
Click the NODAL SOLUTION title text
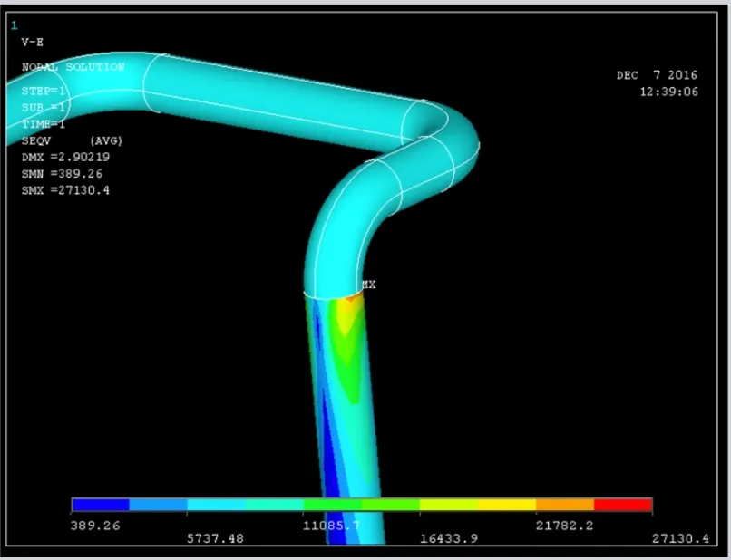(x=73, y=67)
